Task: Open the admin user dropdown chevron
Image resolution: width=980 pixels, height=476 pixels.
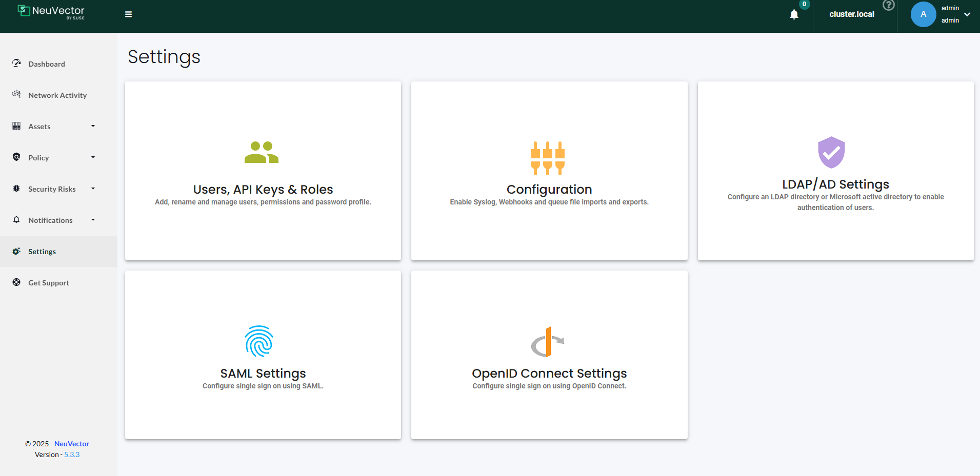Action: click(x=967, y=14)
